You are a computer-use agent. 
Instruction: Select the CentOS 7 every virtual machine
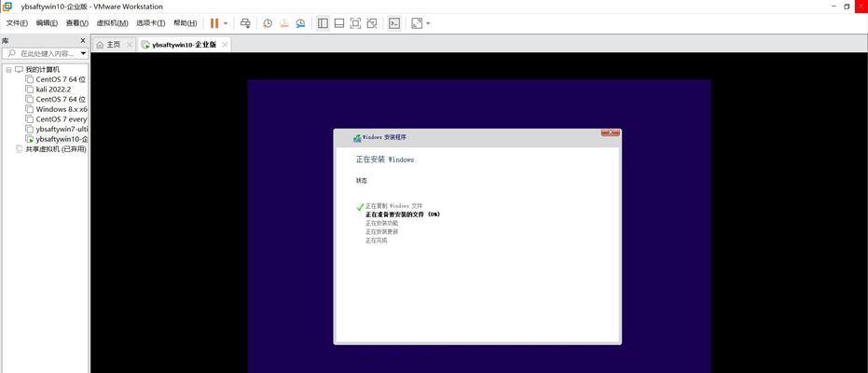click(x=62, y=119)
